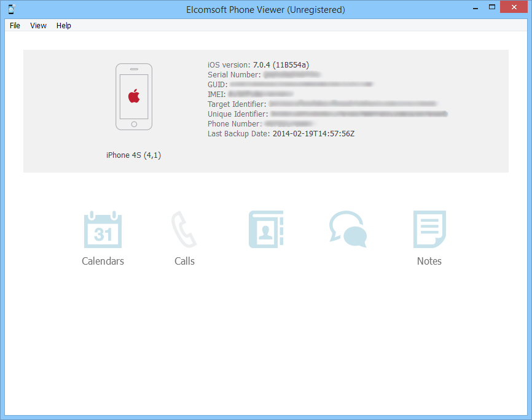Minimize the Elcomsoft Phone Viewer window

pos(475,7)
